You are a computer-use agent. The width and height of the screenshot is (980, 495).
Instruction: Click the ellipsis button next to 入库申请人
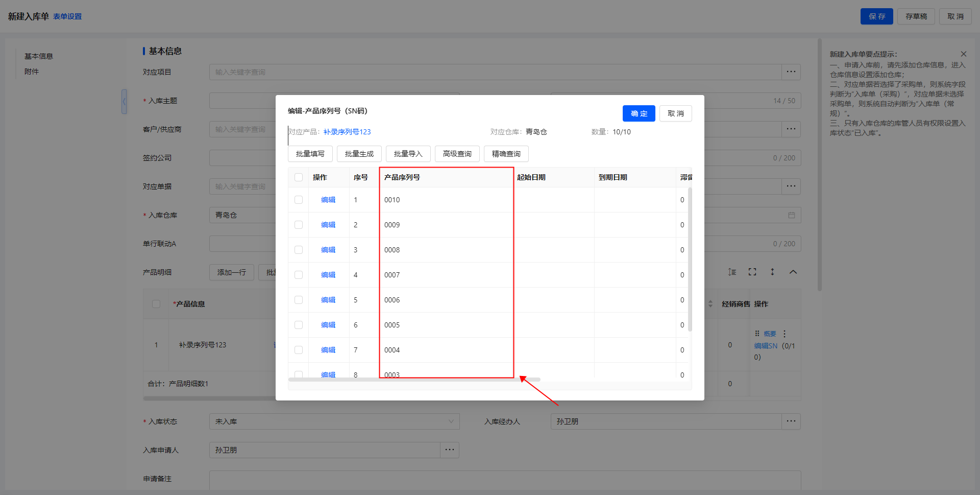tap(449, 450)
